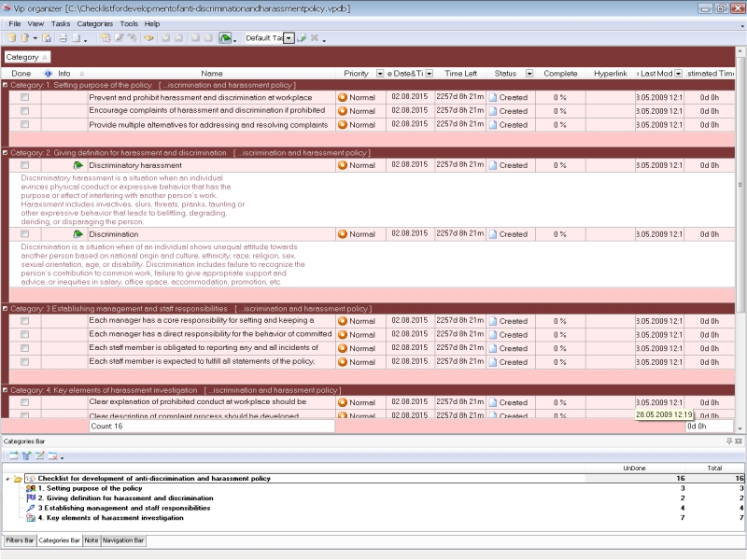
Task: Sort by the Complete column header
Action: pyautogui.click(x=560, y=74)
